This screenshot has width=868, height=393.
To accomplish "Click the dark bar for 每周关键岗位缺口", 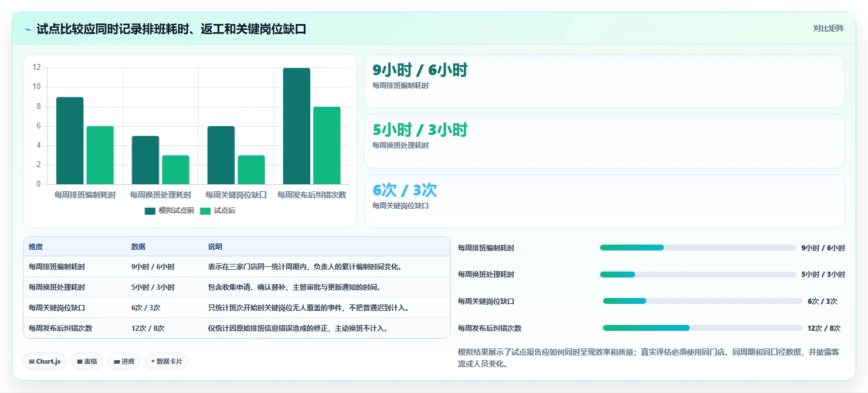I will 221,155.
